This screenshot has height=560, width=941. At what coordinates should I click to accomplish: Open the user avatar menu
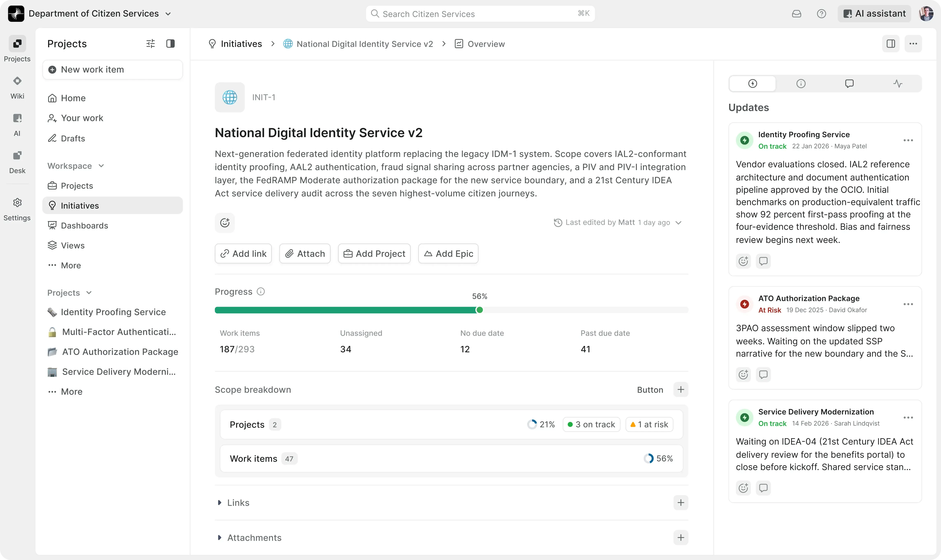[926, 14]
